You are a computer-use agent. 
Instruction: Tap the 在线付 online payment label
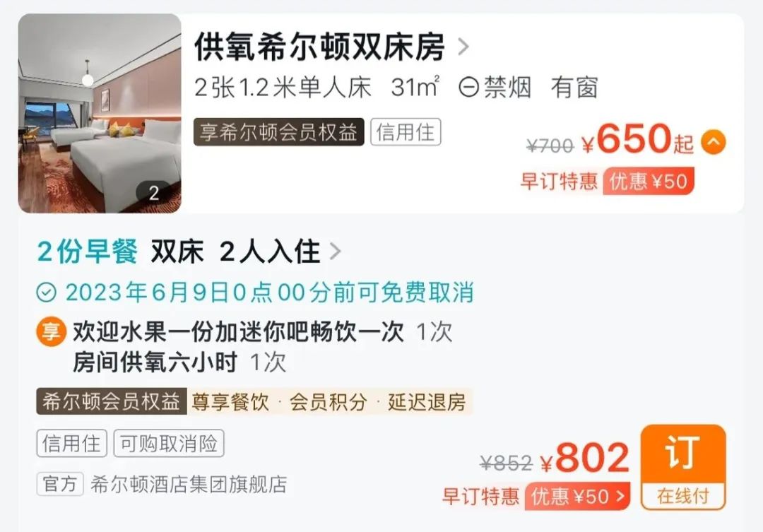pyautogui.click(x=683, y=496)
